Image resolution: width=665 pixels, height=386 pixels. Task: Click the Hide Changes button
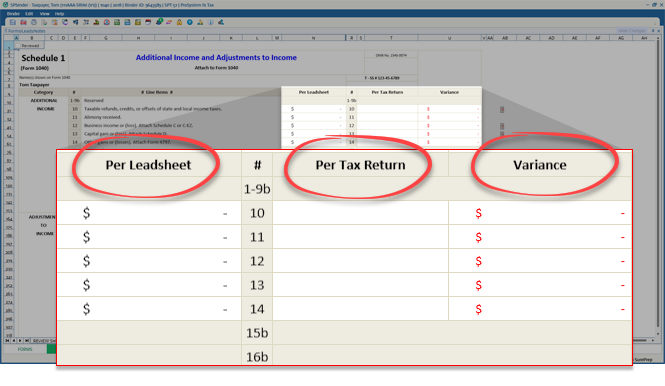631,31
